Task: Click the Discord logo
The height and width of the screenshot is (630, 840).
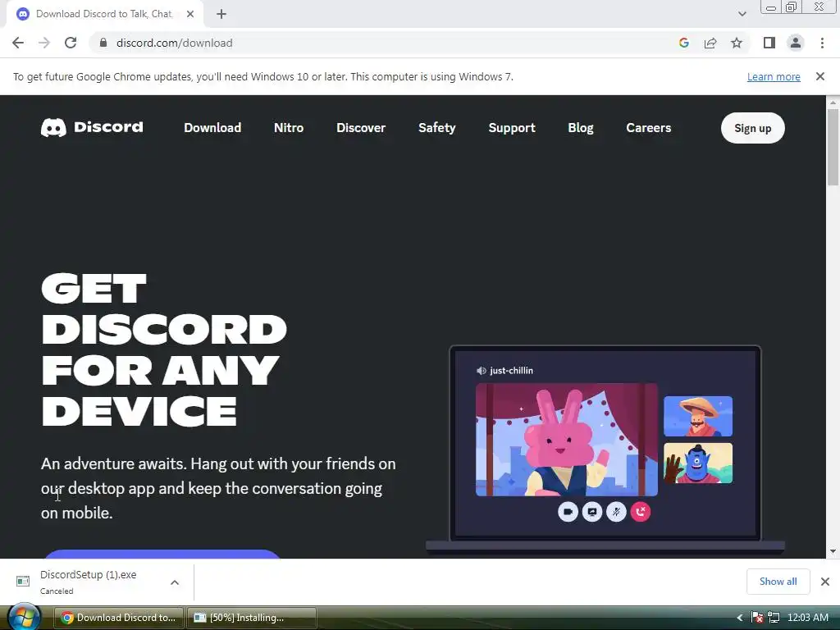Action: (x=92, y=127)
